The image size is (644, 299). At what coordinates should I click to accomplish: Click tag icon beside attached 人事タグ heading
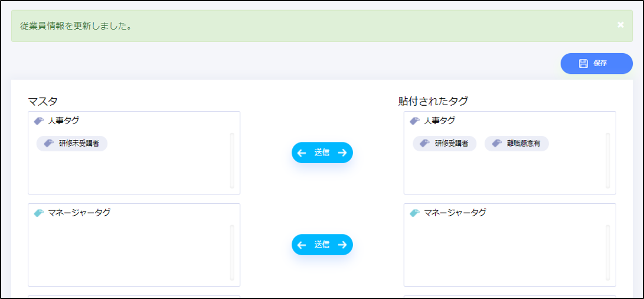pyautogui.click(x=415, y=121)
